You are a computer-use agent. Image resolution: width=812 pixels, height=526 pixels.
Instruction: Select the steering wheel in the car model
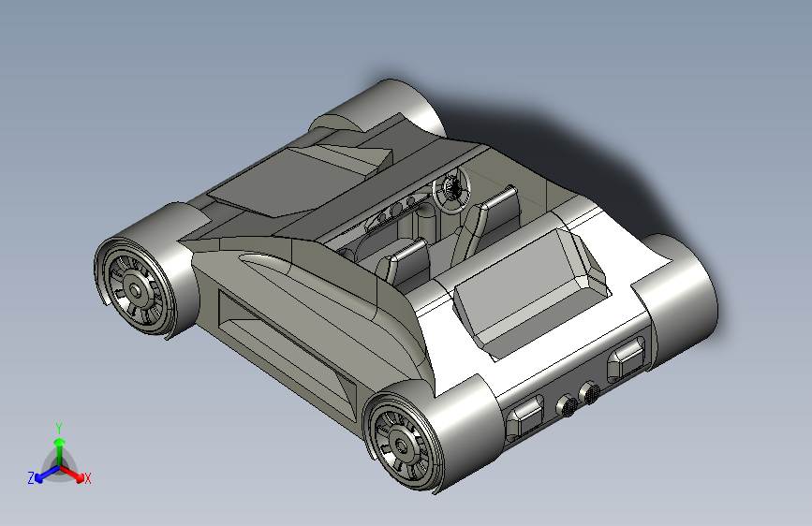coord(451,191)
